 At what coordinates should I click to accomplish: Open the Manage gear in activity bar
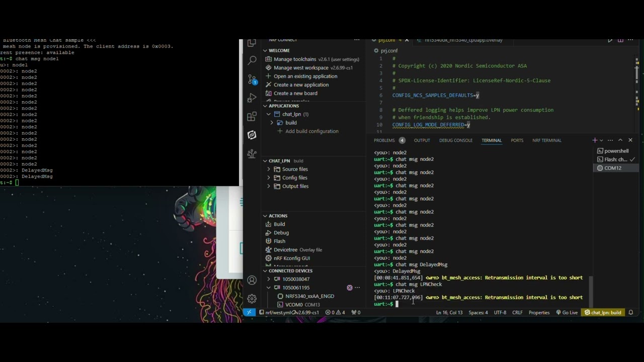pyautogui.click(x=252, y=299)
